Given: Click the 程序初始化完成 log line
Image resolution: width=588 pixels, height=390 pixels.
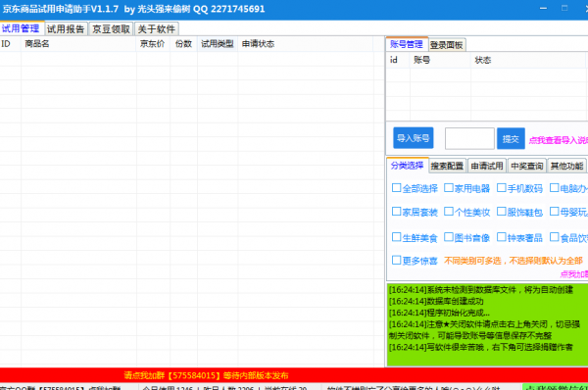Looking at the screenshot, I should click(439, 313).
